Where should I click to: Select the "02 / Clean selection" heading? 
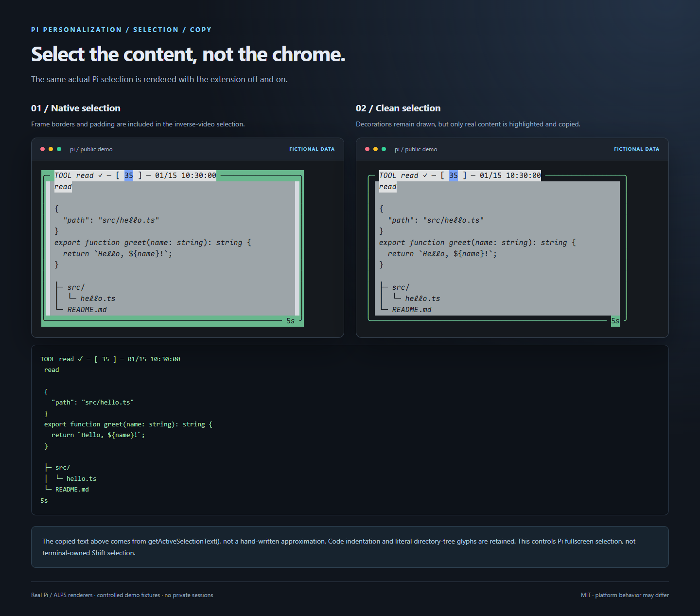[x=398, y=108]
